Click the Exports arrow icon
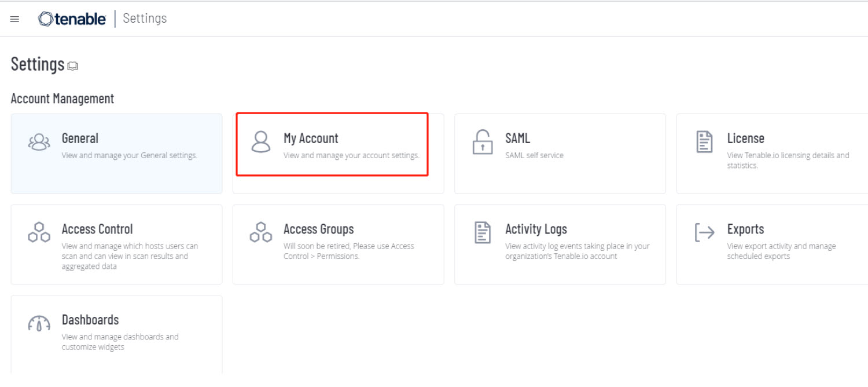The width and height of the screenshot is (868, 387). (704, 232)
